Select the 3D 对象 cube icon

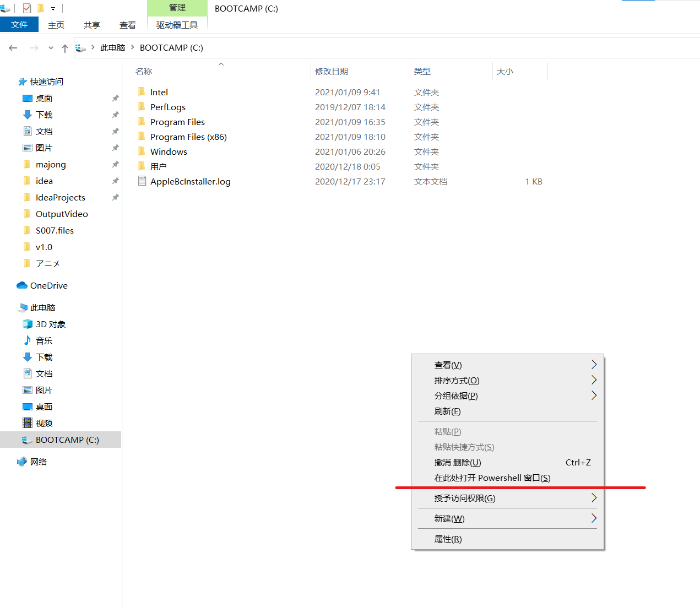coord(27,324)
